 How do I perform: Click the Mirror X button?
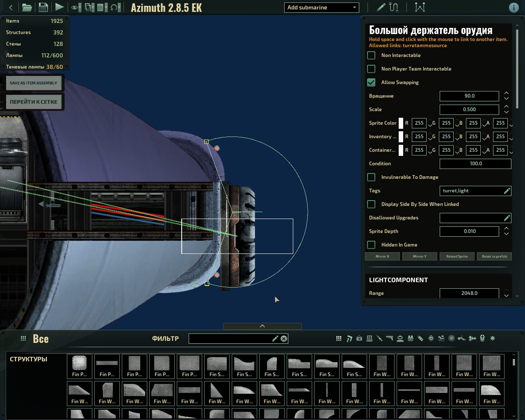[x=382, y=256]
